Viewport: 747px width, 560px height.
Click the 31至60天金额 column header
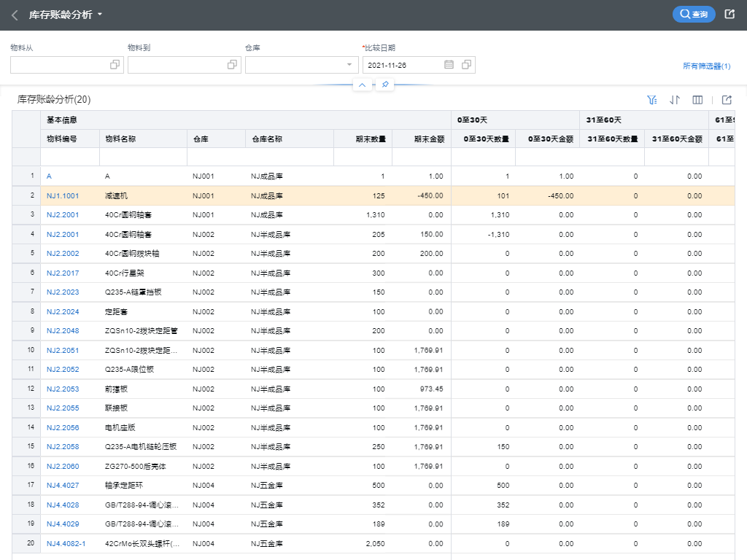tap(676, 139)
